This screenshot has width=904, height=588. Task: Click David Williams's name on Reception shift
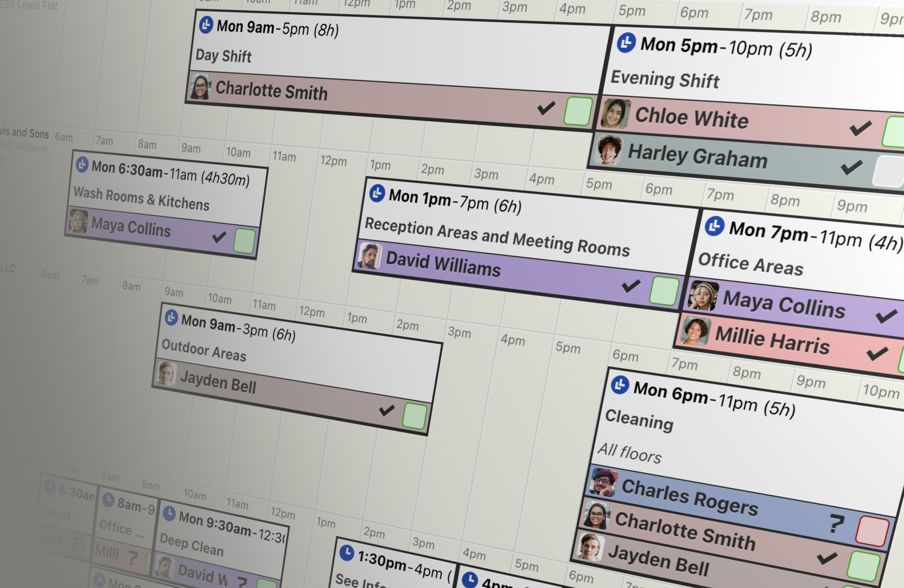pyautogui.click(x=443, y=264)
